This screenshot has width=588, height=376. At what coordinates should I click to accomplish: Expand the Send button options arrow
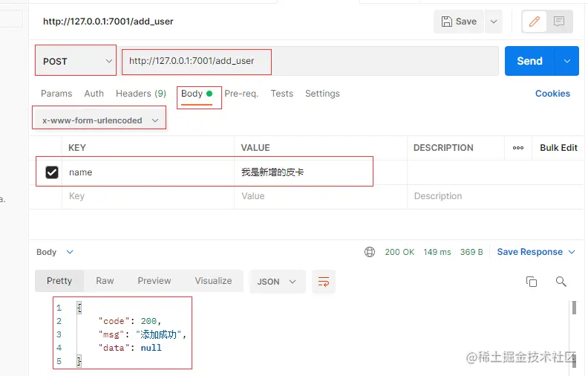tap(567, 61)
